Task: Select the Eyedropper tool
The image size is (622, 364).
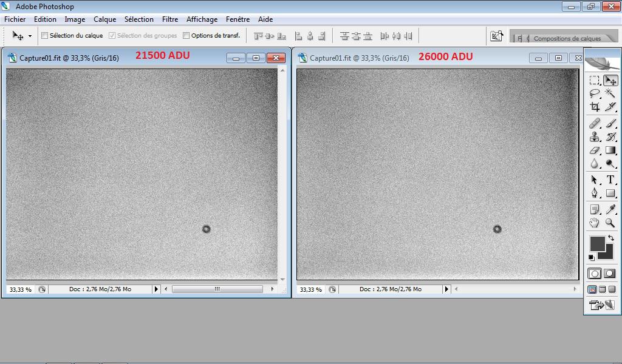Action: pyautogui.click(x=610, y=209)
